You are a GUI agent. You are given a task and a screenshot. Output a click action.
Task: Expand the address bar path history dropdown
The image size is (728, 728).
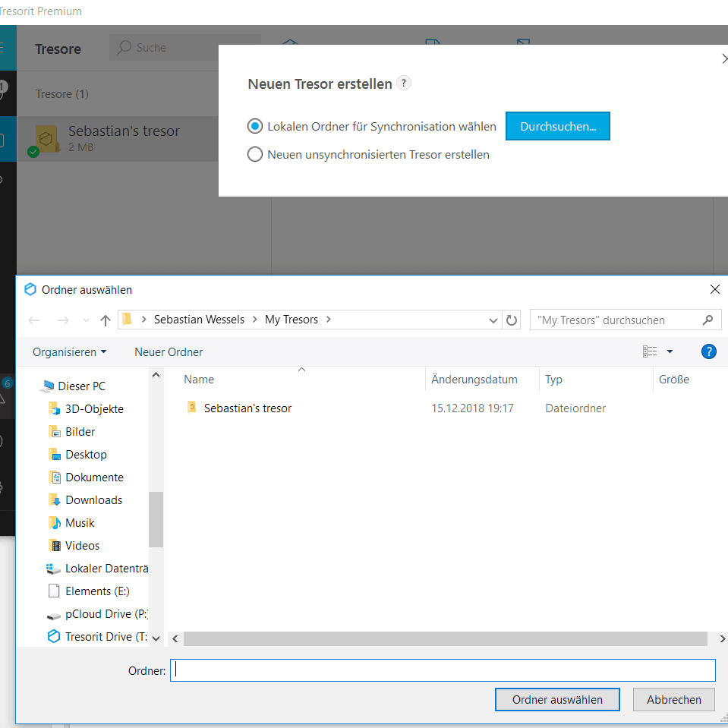point(494,320)
